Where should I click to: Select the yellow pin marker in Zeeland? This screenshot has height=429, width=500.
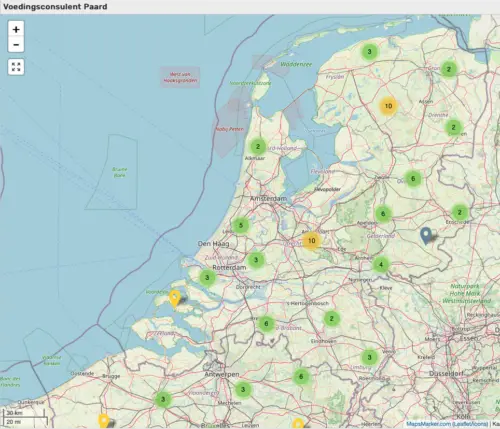point(175,298)
